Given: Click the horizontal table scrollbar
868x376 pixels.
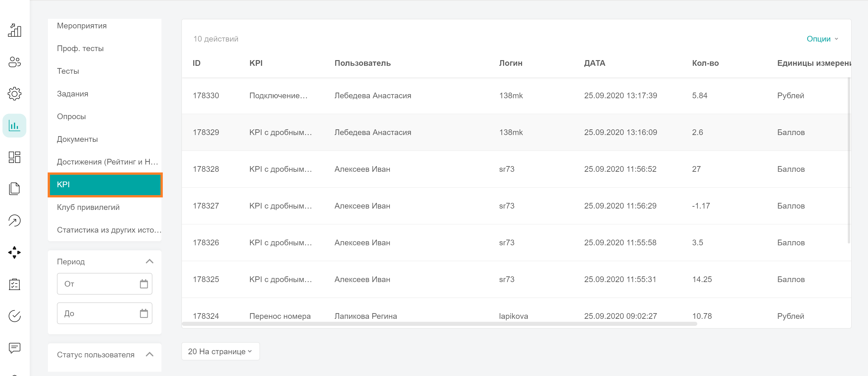Looking at the screenshot, I should tap(439, 324).
